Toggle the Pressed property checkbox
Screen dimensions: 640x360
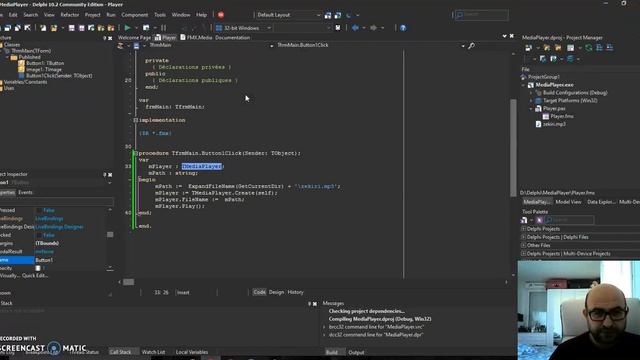tap(39, 210)
